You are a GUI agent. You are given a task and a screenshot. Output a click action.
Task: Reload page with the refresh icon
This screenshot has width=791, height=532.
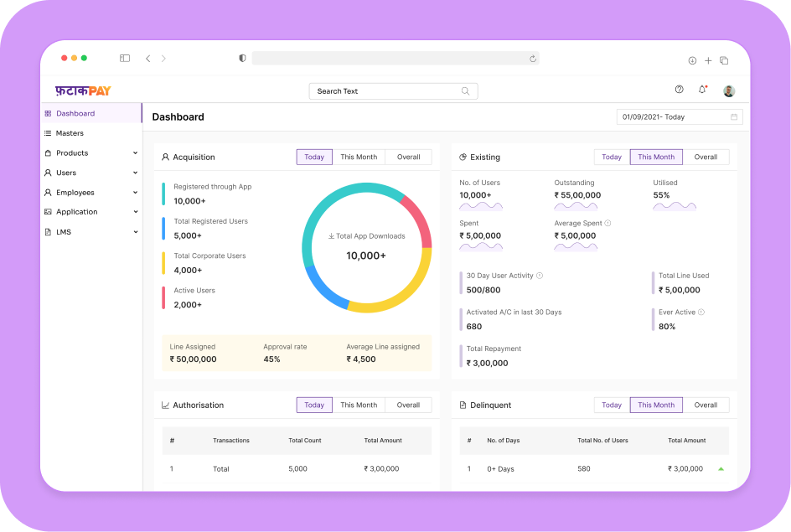click(533, 59)
